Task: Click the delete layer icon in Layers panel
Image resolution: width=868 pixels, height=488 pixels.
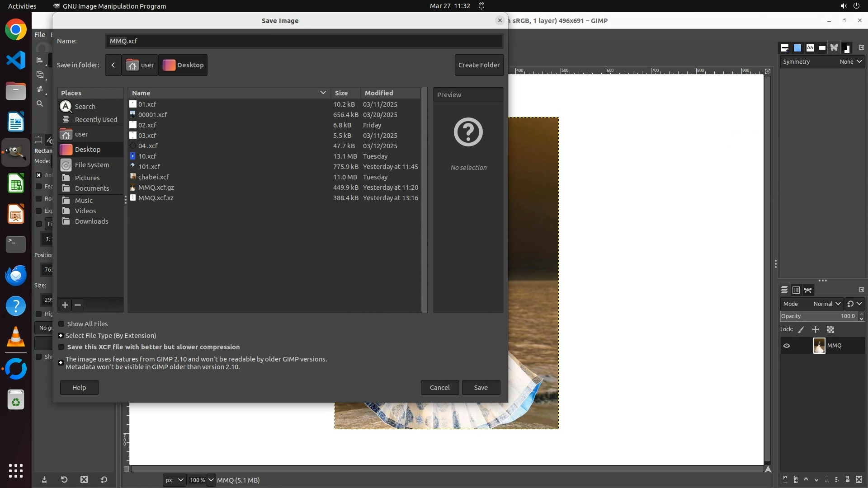Action: click(x=859, y=480)
